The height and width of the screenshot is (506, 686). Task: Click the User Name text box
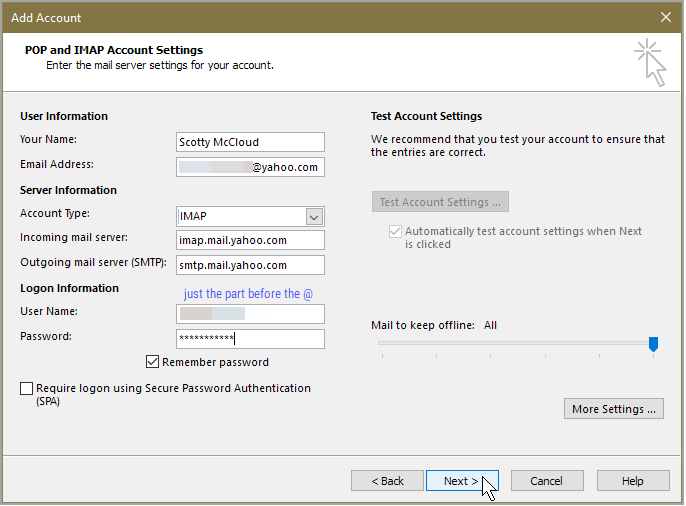pyautogui.click(x=250, y=314)
